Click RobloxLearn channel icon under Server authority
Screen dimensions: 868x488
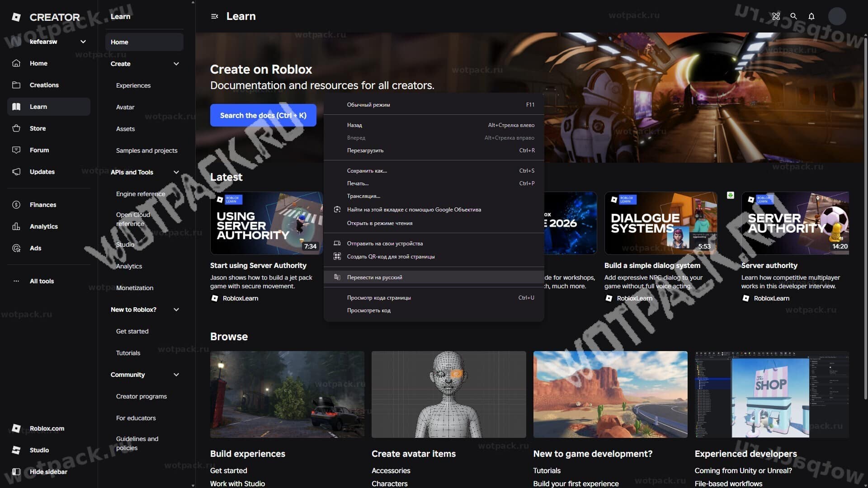click(746, 298)
